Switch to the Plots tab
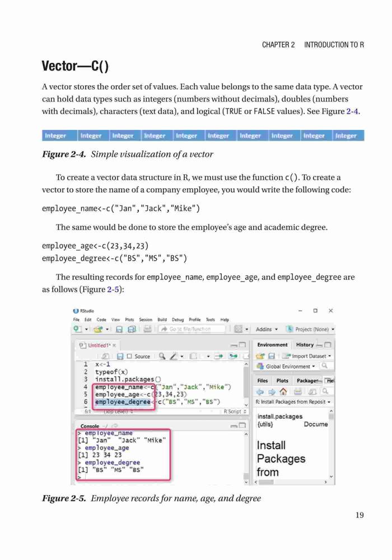The image size is (392, 560). pos(282,381)
